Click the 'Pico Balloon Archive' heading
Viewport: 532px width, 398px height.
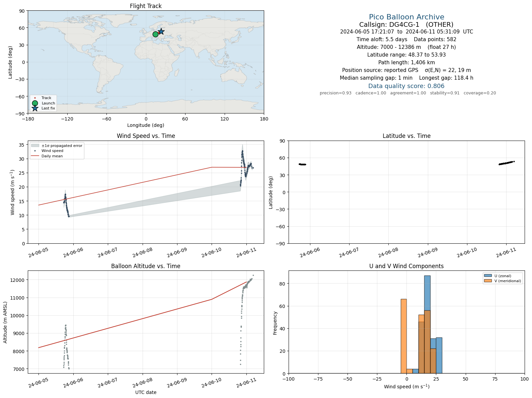pos(406,17)
